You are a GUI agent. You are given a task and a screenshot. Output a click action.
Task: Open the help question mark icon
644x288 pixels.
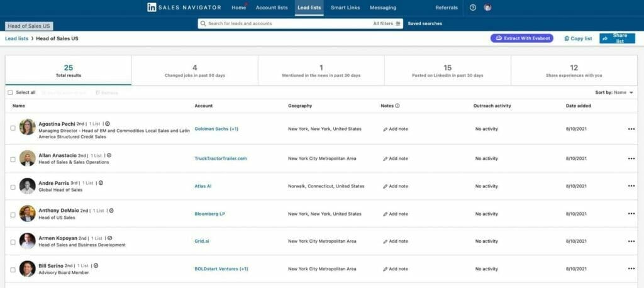(473, 8)
